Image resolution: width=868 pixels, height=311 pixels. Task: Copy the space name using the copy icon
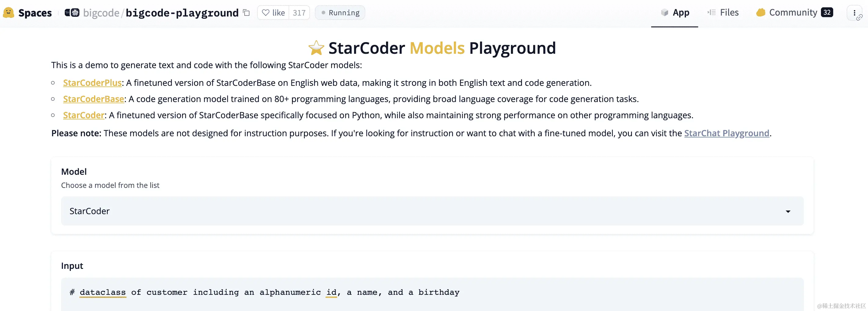tap(246, 13)
